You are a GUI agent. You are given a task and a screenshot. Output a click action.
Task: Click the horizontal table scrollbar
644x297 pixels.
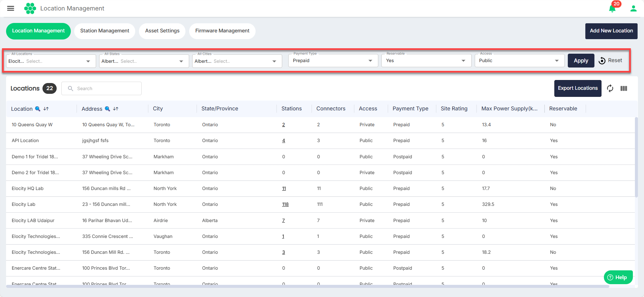[x=308, y=287]
